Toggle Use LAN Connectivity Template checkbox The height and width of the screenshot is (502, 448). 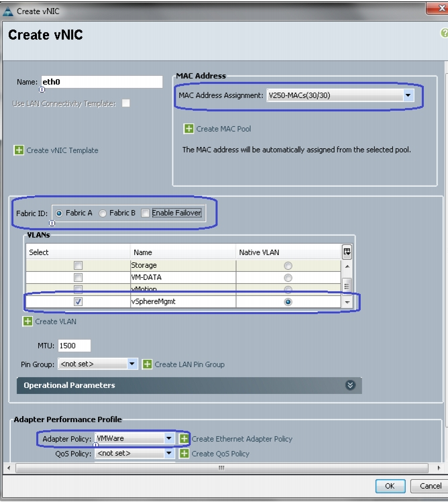(126, 103)
